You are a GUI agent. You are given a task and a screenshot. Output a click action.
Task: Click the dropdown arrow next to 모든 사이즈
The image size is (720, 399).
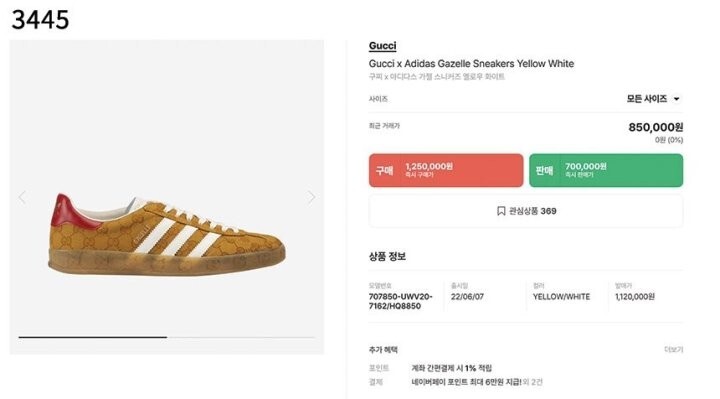pyautogui.click(x=676, y=99)
